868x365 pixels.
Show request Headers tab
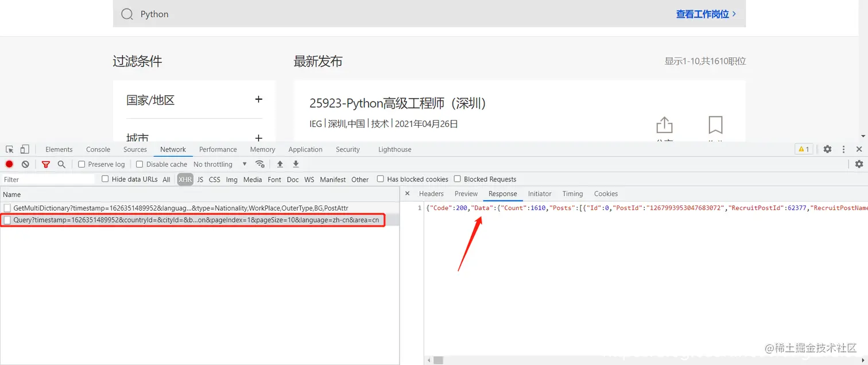pyautogui.click(x=431, y=194)
